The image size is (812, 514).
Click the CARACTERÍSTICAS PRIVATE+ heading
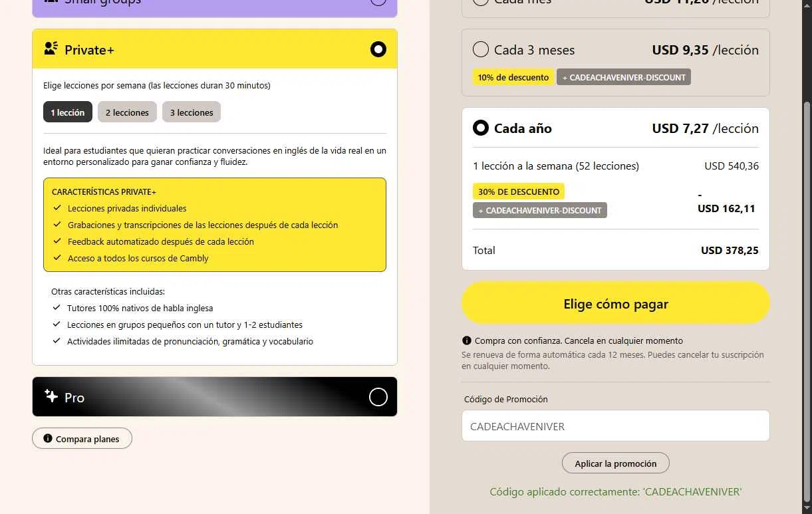coord(104,192)
